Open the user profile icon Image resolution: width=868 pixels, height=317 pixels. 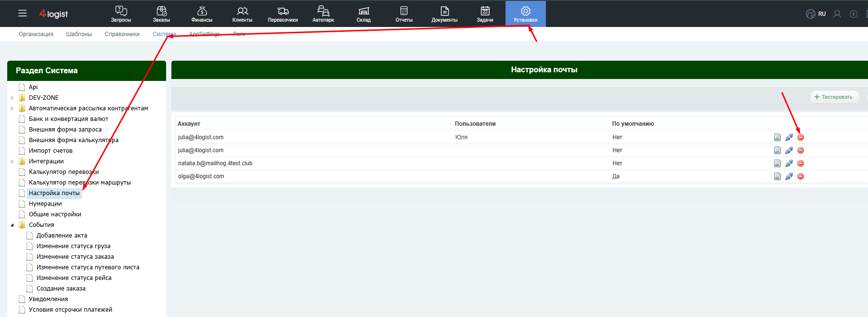point(837,14)
